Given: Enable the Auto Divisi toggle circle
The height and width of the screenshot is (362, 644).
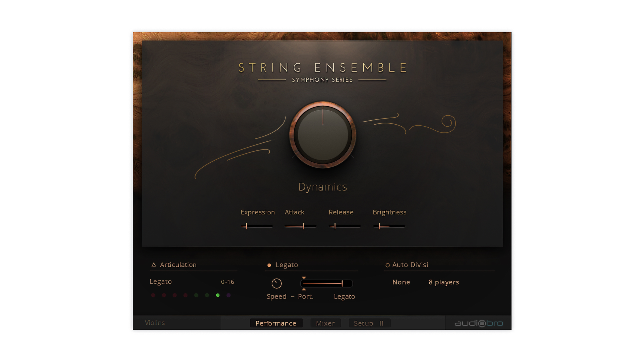Looking at the screenshot, I should tap(387, 265).
